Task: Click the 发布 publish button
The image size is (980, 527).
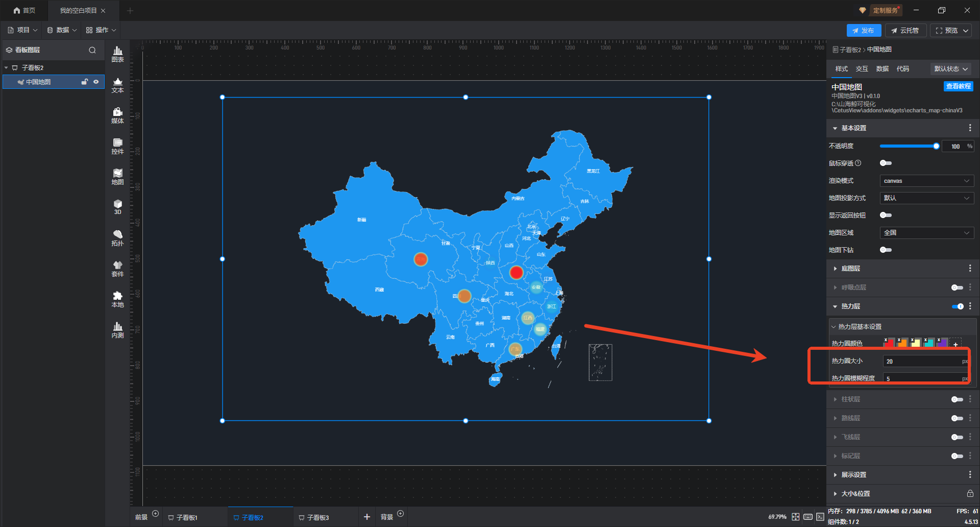Action: point(864,31)
